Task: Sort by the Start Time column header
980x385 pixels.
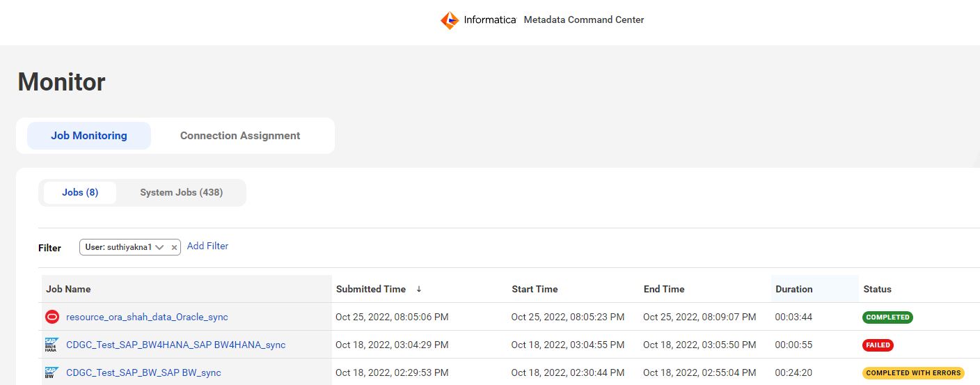Action: click(x=535, y=289)
